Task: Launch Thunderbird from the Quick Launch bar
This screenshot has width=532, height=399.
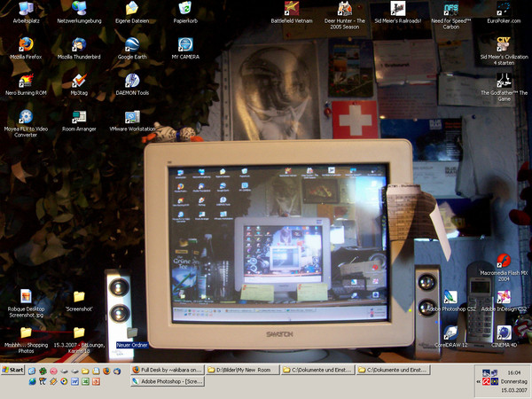Action: point(117,372)
